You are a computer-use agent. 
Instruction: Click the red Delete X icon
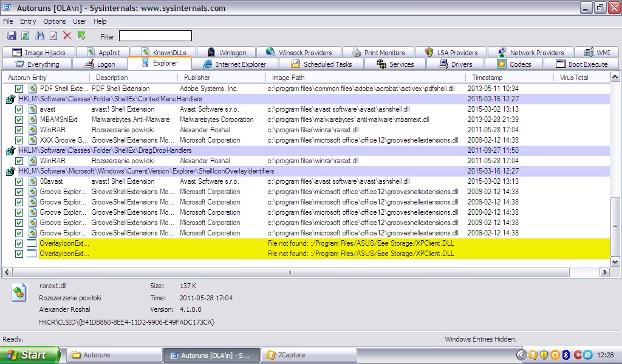point(67,36)
